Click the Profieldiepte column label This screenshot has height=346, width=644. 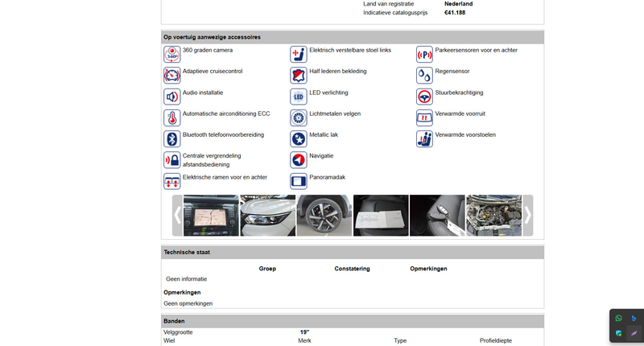496,340
